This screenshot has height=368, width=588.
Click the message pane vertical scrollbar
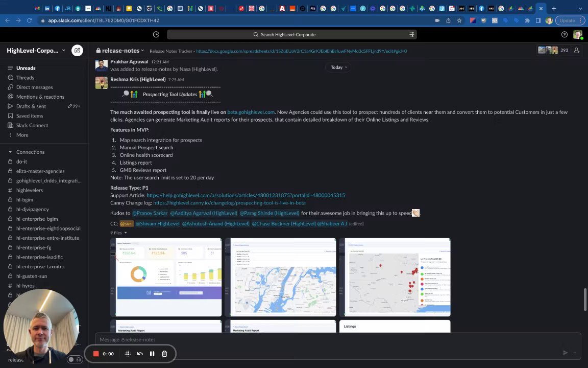click(x=585, y=300)
